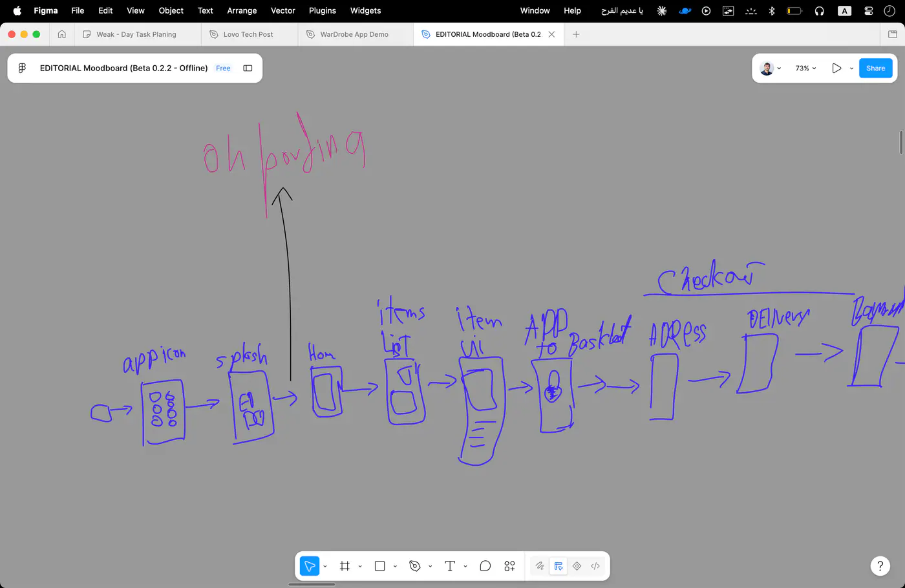Open the user avatar dropdown
Screen dimensions: 905x588
pyautogui.click(x=771, y=68)
